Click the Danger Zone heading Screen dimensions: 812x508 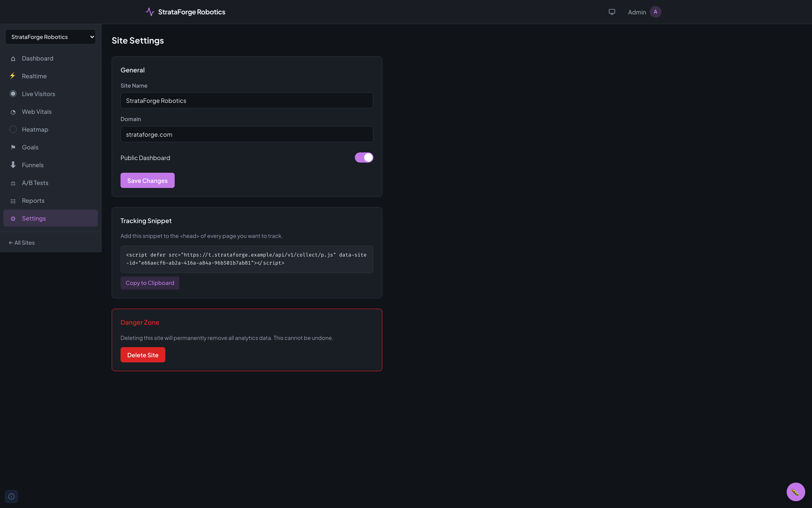point(140,323)
